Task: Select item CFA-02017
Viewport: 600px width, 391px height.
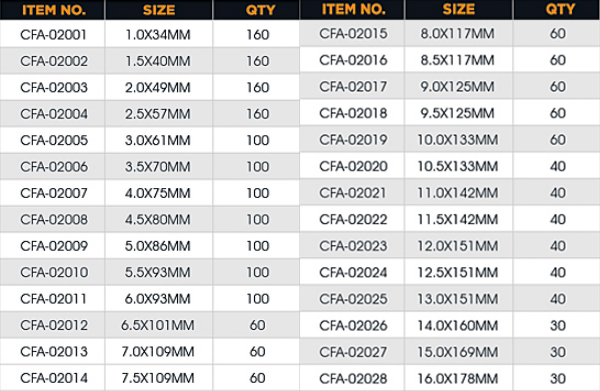Action: (x=353, y=86)
